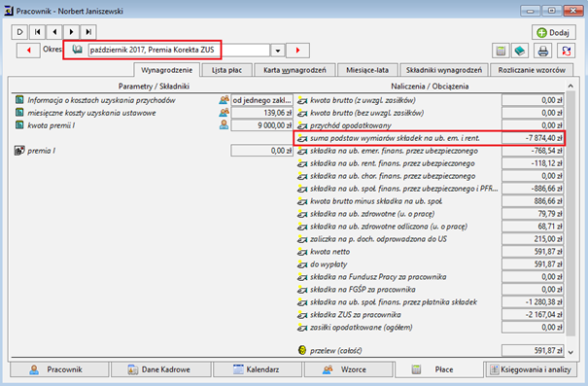This screenshot has height=386, width=588.
Task: Open Księgowania i analizy section
Action: point(531,369)
